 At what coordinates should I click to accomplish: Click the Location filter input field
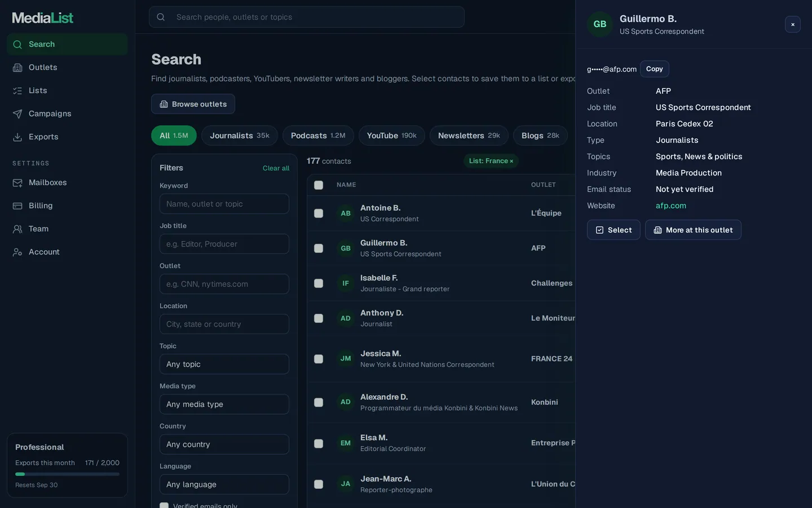224,324
